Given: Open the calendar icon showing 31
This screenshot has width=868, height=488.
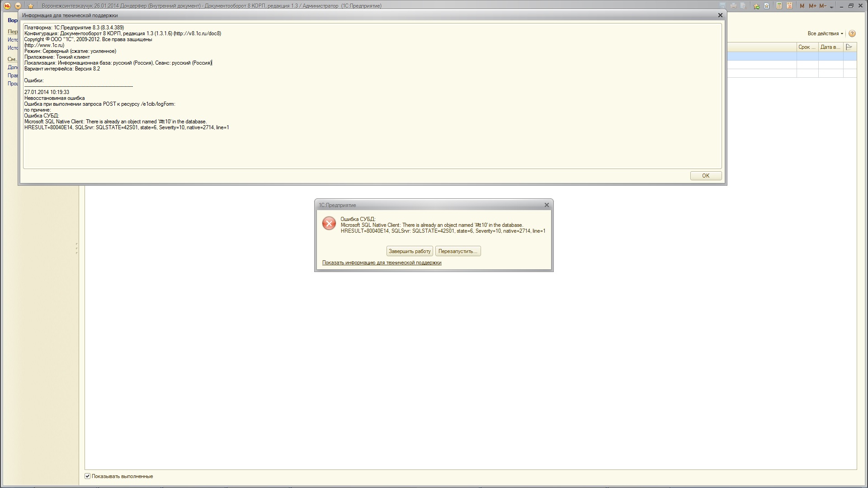Looking at the screenshot, I should point(789,6).
